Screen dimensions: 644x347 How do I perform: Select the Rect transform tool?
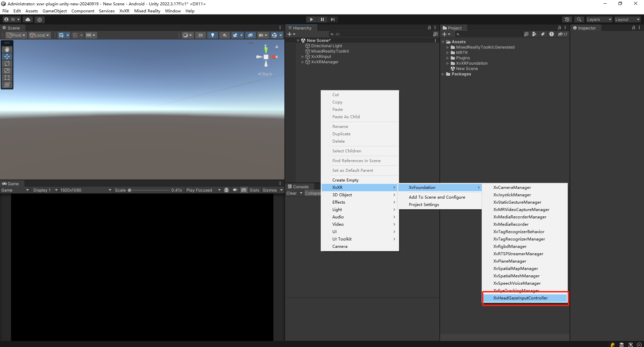(7, 78)
